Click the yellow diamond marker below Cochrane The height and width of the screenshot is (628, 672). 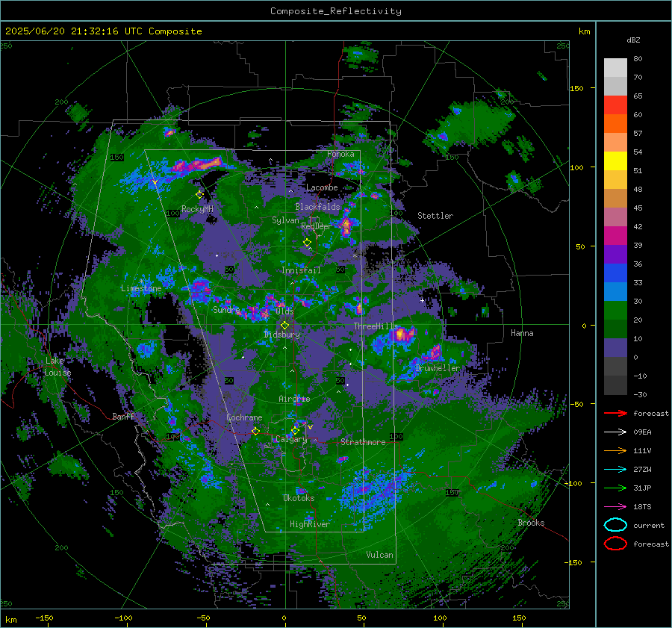pyautogui.click(x=255, y=431)
